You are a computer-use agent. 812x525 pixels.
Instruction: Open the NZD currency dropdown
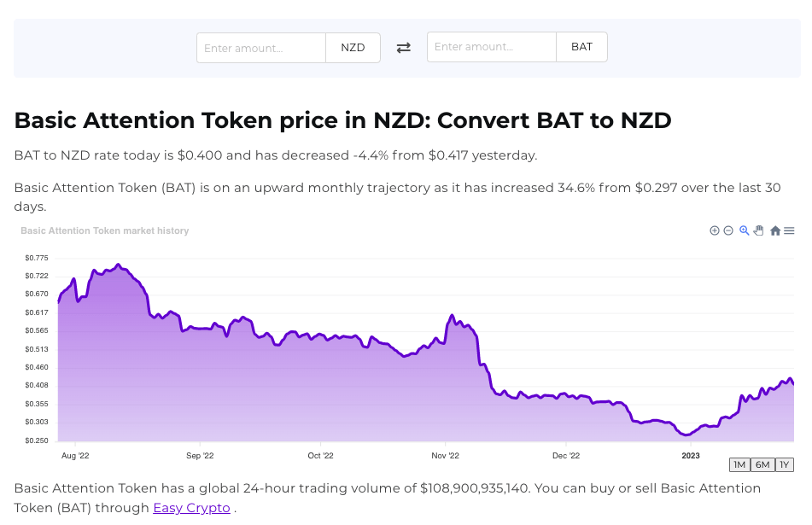(353, 48)
